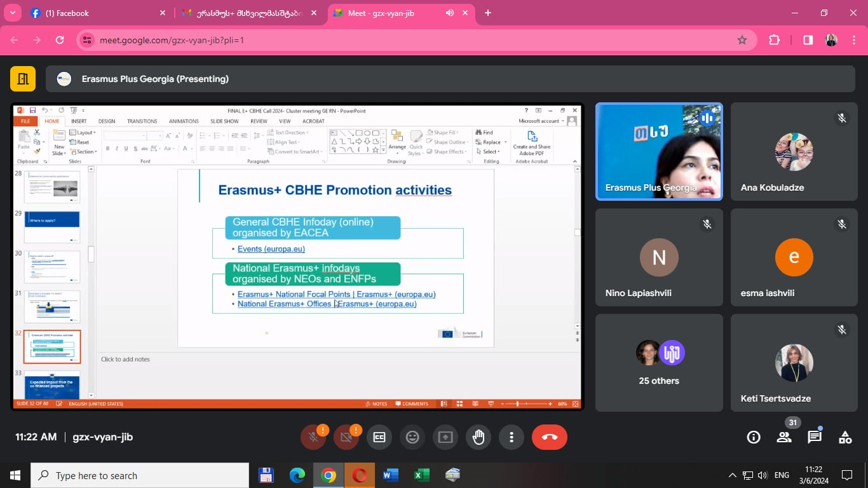Open a new browser tab
This screenshot has height=488, width=868.
click(x=488, y=13)
